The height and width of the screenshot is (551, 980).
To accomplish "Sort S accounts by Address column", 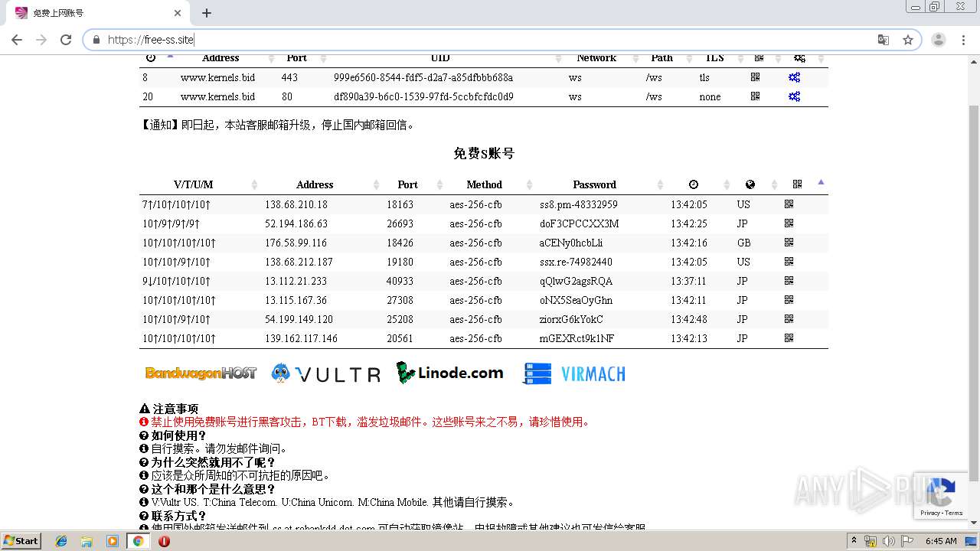I will [x=322, y=184].
